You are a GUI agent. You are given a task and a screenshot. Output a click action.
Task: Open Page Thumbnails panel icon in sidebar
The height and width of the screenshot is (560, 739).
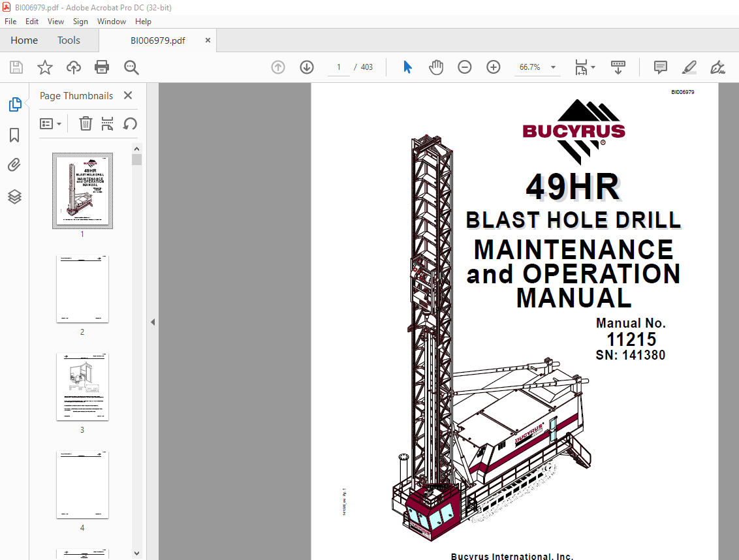click(x=14, y=104)
